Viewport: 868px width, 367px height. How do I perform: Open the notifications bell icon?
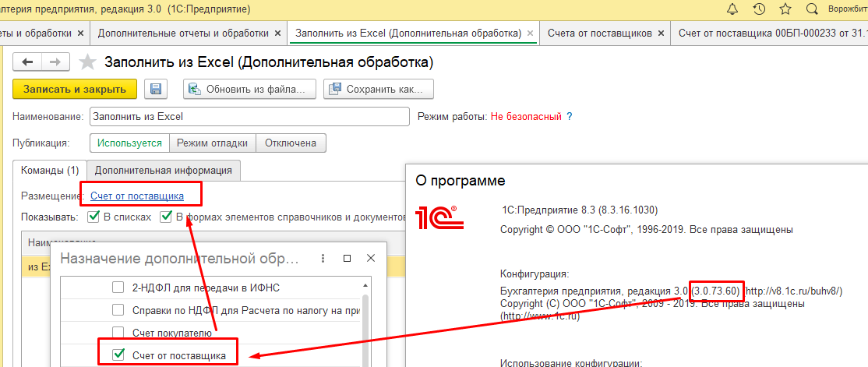point(732,9)
